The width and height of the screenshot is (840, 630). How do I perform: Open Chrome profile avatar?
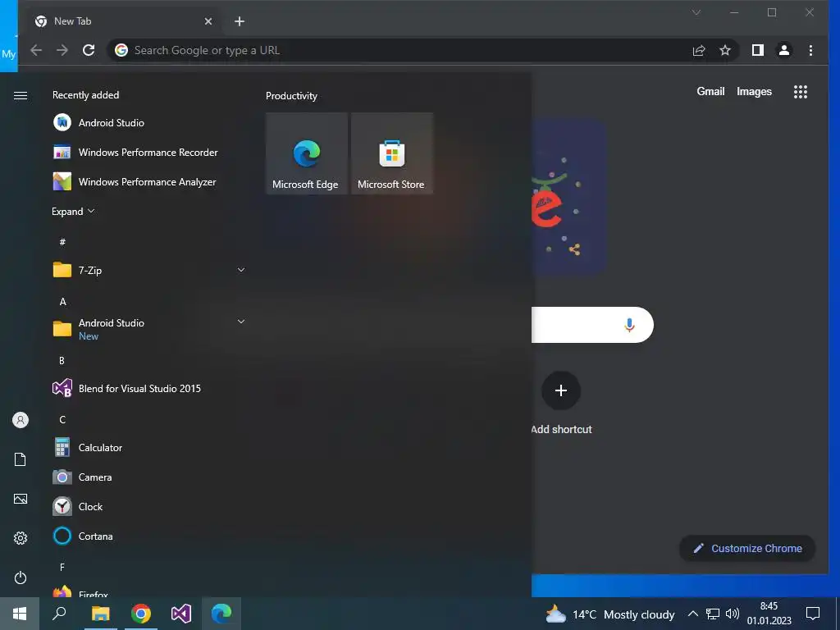(783, 50)
